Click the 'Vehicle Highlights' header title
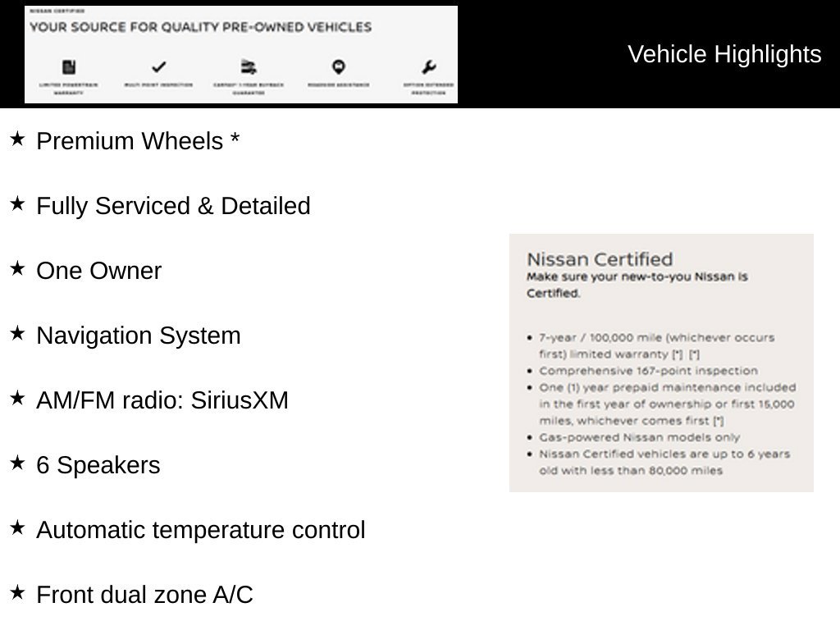 pyautogui.click(x=724, y=55)
